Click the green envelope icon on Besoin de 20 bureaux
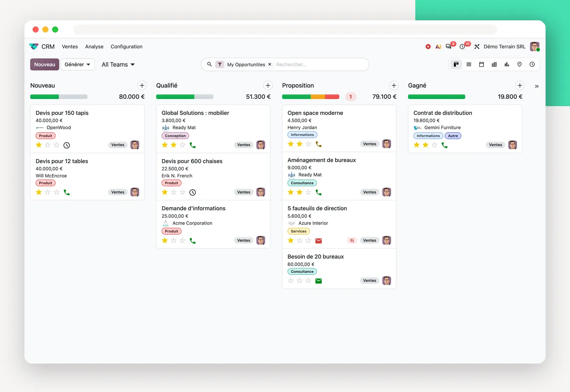This screenshot has width=570, height=392. 319,281
